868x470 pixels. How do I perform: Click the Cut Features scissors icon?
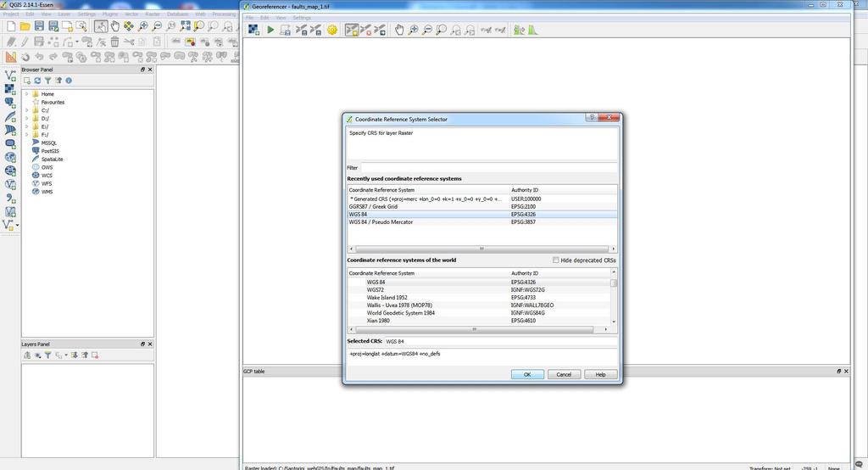click(129, 42)
